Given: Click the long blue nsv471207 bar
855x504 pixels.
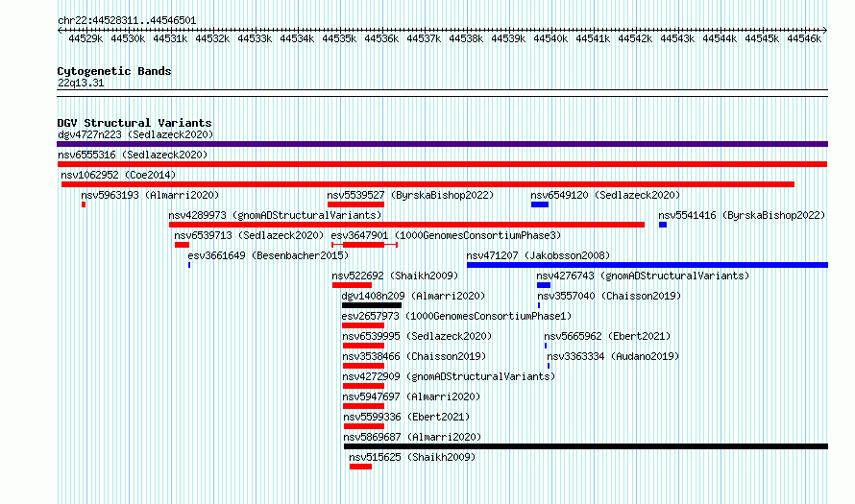Looking at the screenshot, I should (647, 265).
